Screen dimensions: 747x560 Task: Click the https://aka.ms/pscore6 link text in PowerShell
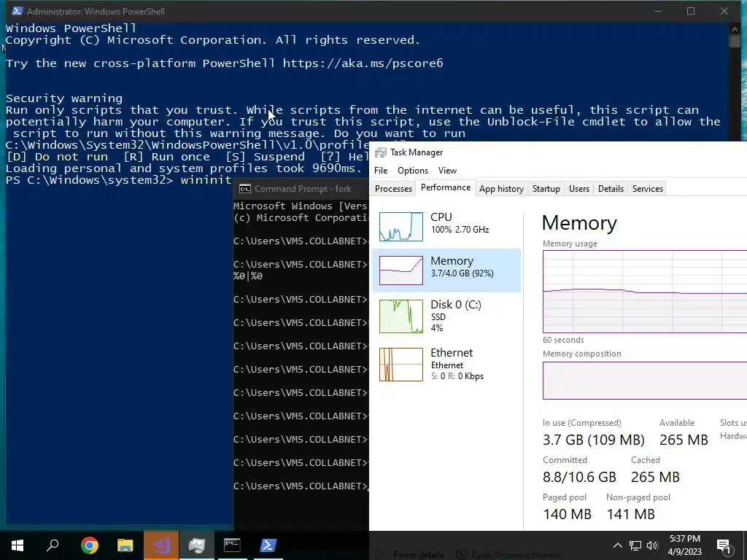[x=363, y=63]
